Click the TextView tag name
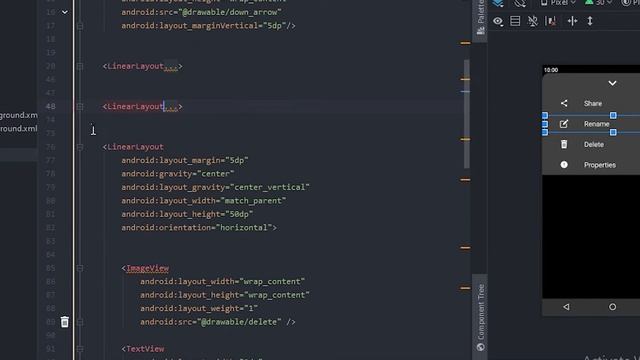Screen dimensions: 640x360 click(x=145, y=349)
